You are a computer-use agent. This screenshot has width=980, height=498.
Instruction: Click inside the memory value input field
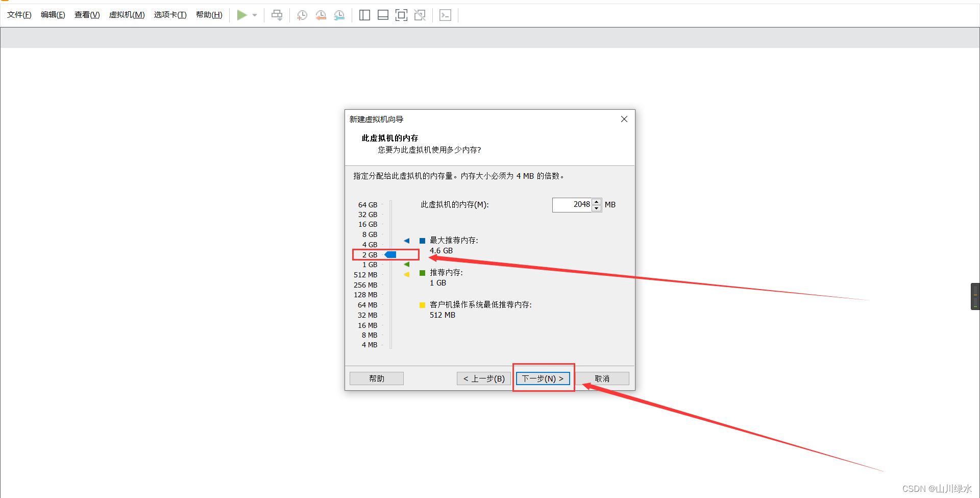coord(572,204)
